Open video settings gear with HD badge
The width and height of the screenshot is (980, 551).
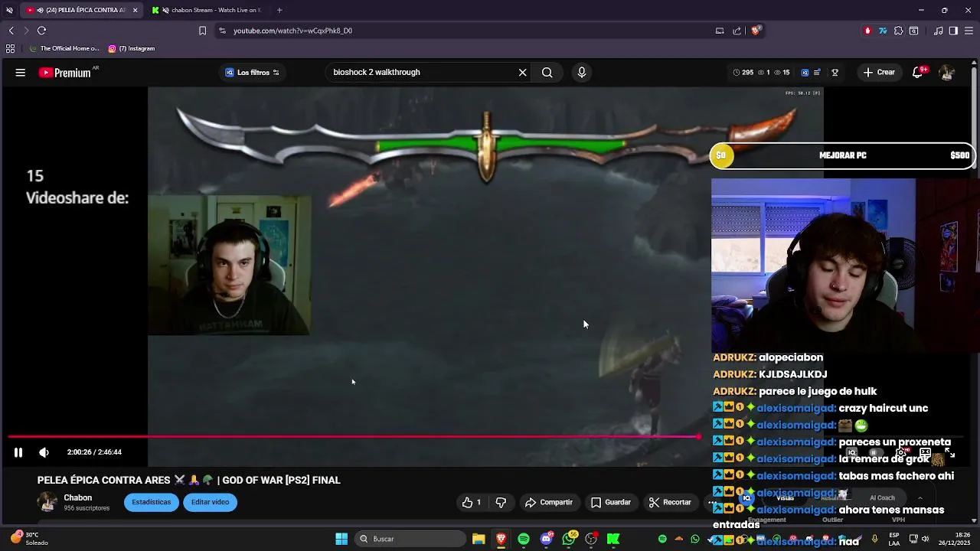click(900, 453)
